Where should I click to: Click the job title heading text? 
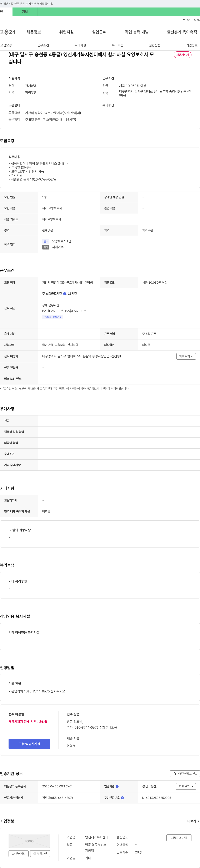[x=81, y=58]
